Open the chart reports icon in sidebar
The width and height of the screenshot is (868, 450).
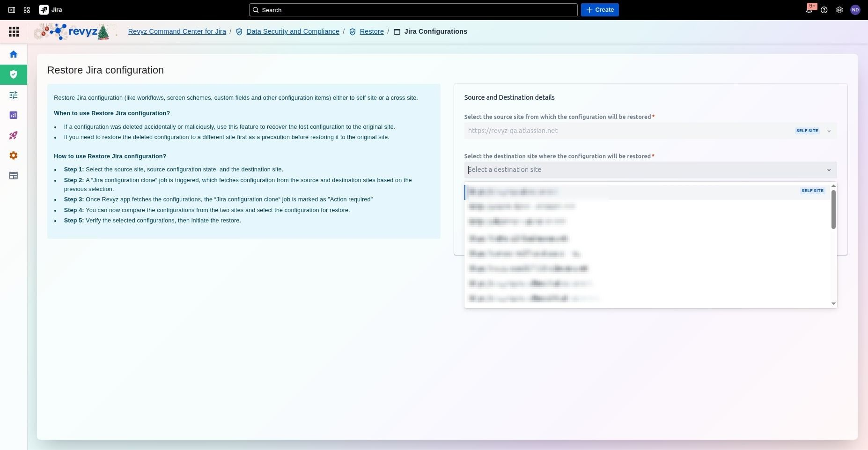[x=14, y=115]
